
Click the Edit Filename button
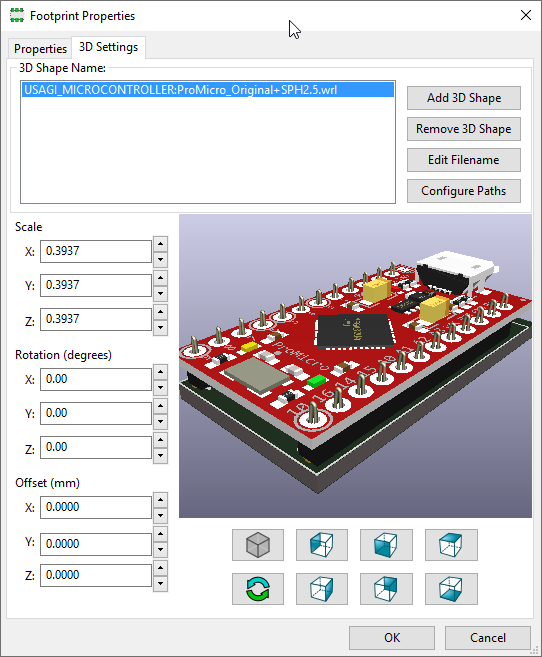coord(464,160)
